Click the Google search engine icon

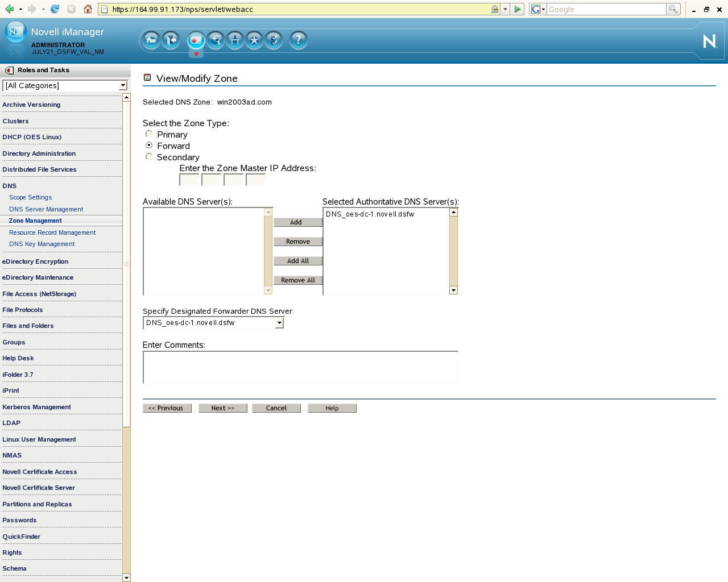click(x=535, y=9)
